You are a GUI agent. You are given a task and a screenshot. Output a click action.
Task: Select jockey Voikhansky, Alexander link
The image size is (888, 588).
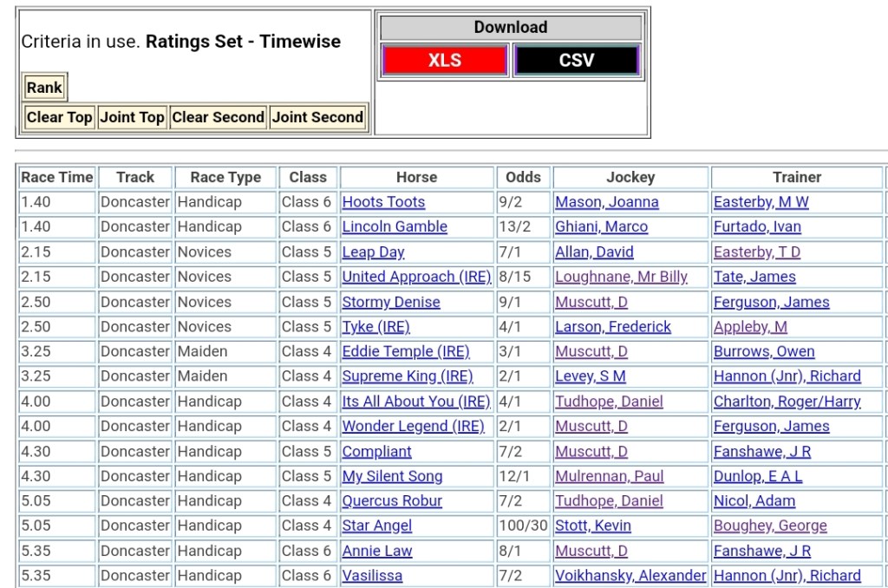click(630, 575)
